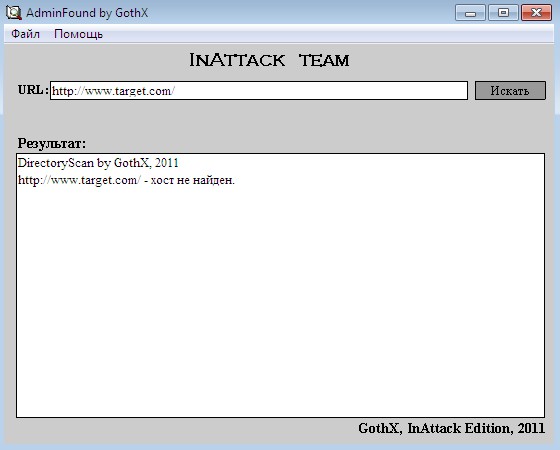Click inside the Результат output box
This screenshot has width=560, height=450.
pos(280,285)
